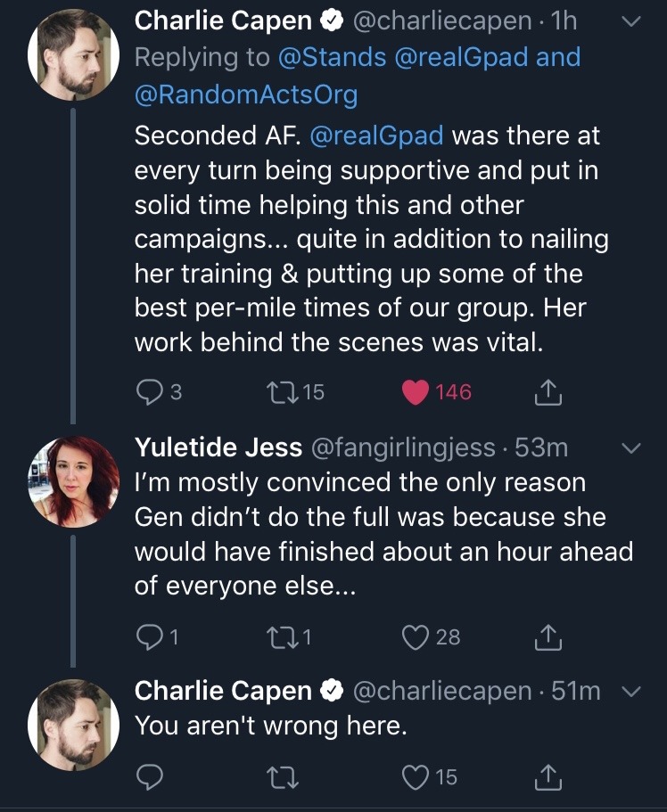This screenshot has width=667, height=812.
Task: Share Yuletide Jess's tweet
Action: coord(546,636)
